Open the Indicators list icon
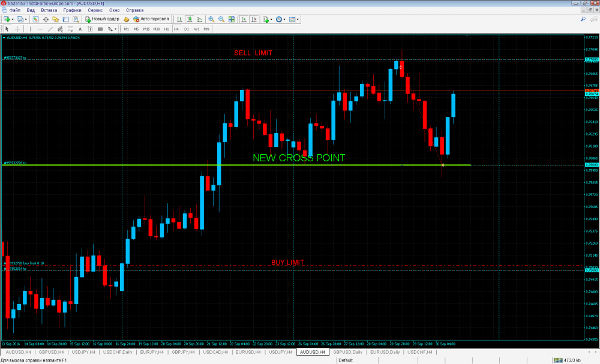600x364 pixels. pos(266,19)
